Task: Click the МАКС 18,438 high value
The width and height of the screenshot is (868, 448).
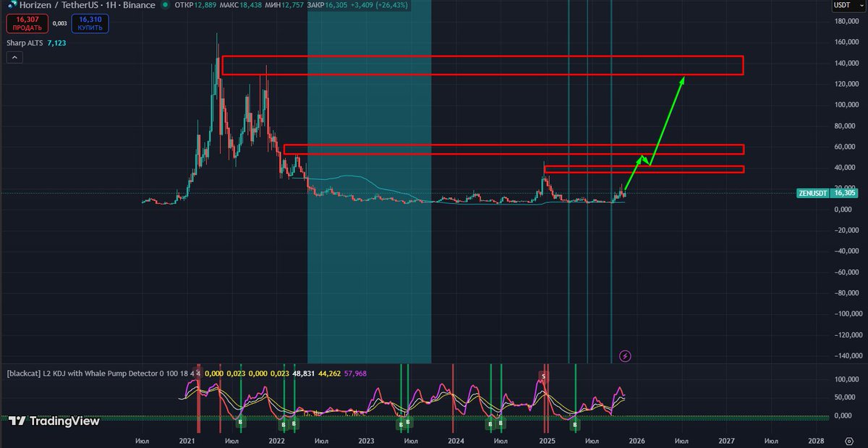Action: pos(241,5)
